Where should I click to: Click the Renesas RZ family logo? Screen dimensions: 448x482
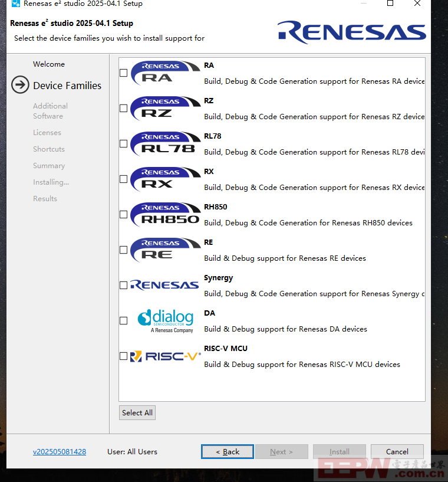tap(166, 108)
